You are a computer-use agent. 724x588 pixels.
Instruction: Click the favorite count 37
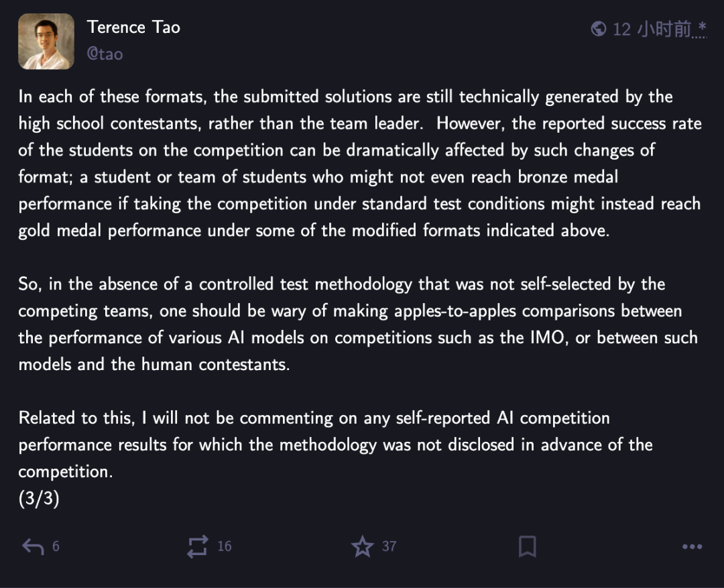click(389, 546)
